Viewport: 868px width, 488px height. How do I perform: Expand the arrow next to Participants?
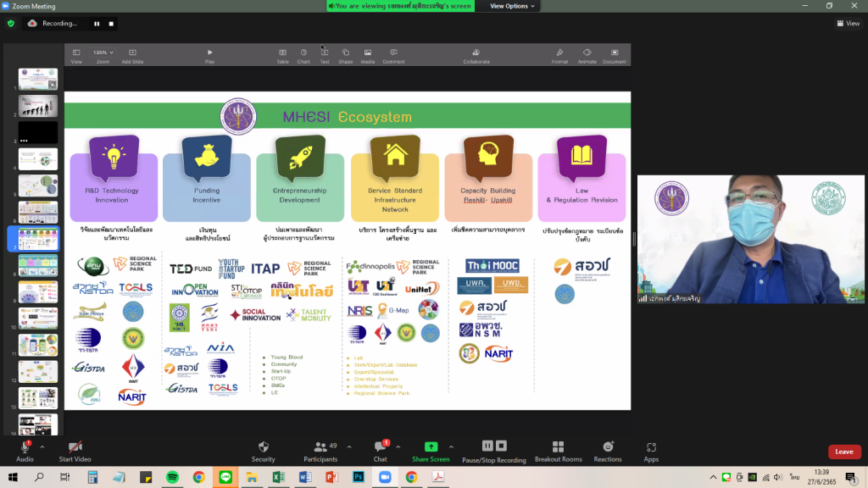pyautogui.click(x=348, y=447)
